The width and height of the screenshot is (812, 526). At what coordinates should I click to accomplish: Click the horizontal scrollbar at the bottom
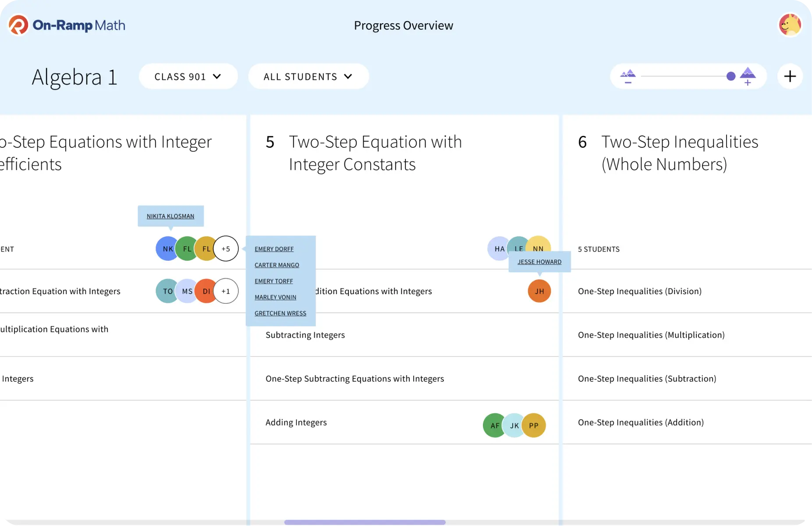point(365,522)
